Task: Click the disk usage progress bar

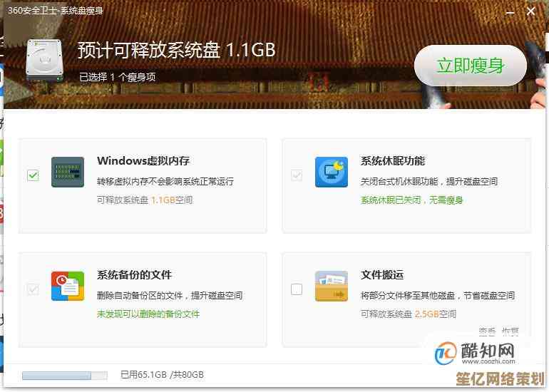Action: point(64,375)
